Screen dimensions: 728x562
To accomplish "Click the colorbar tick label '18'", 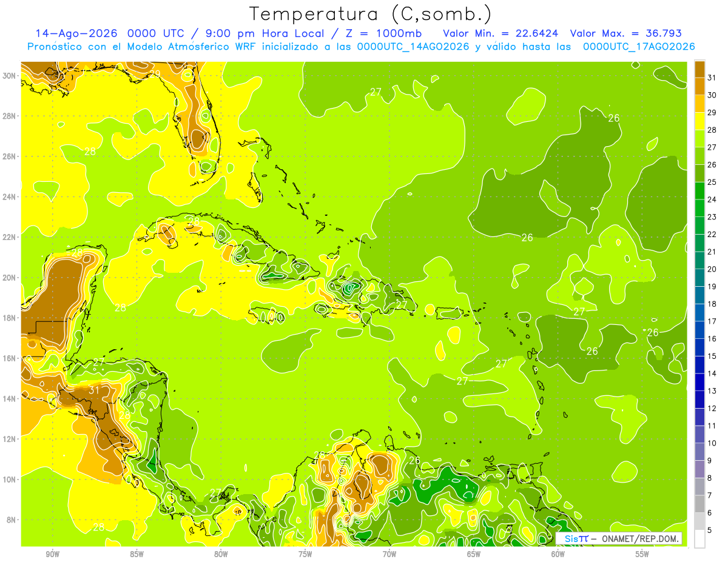I will 712,304.
